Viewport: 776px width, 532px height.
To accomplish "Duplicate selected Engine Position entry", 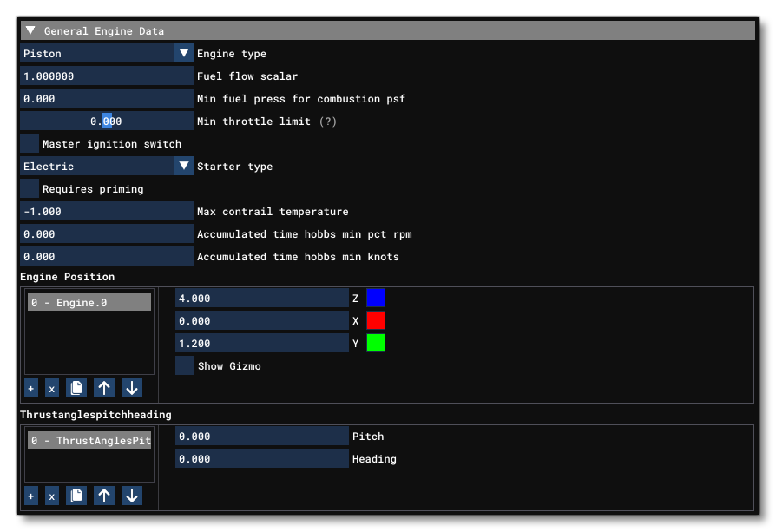I will pos(76,389).
